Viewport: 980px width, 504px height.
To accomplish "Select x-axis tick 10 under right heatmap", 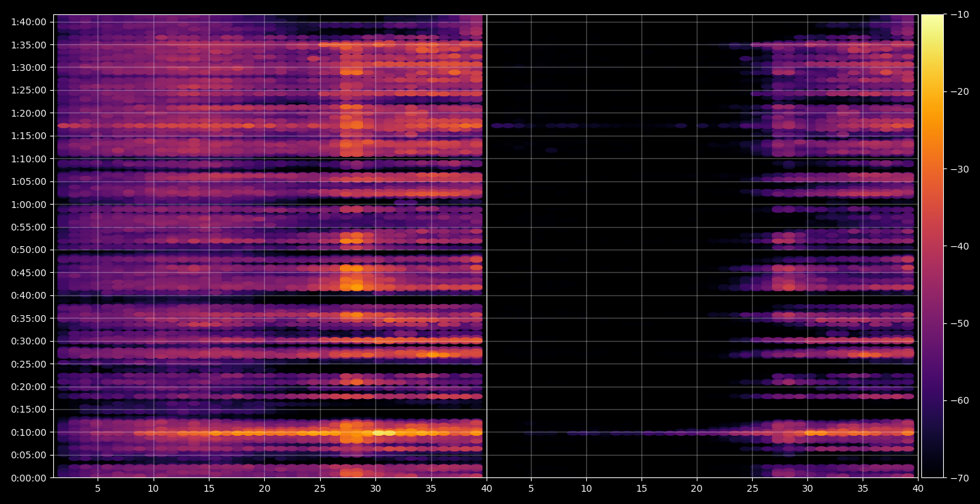I will pos(586,488).
